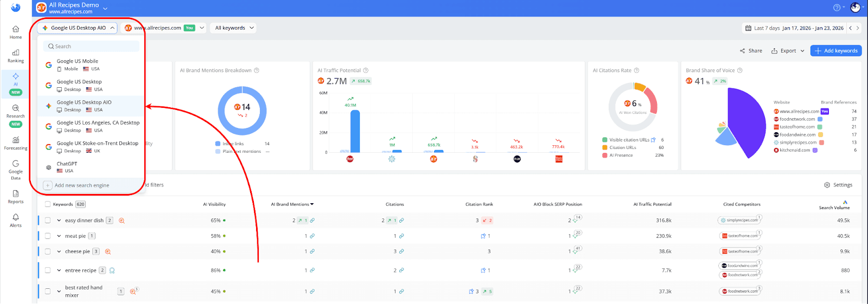This screenshot has height=304, width=868.
Task: Open the Forecasting section in sidebar
Action: coord(16,143)
